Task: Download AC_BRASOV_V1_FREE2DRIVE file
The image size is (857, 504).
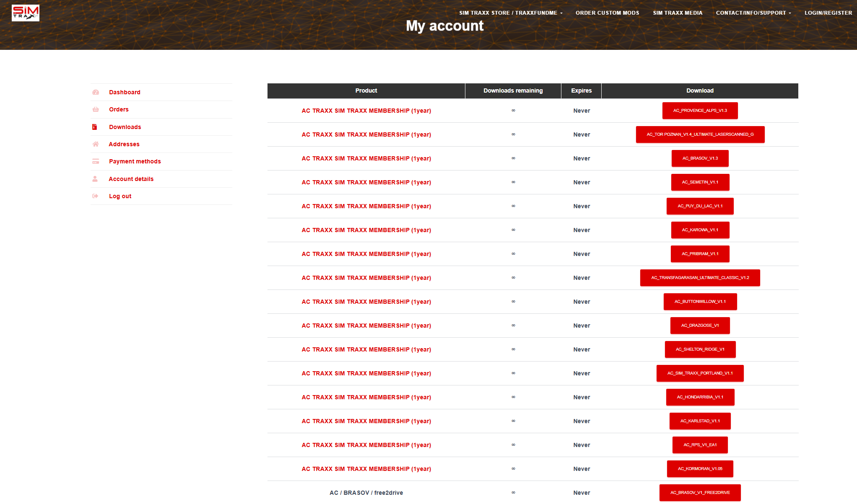Action: tap(700, 493)
